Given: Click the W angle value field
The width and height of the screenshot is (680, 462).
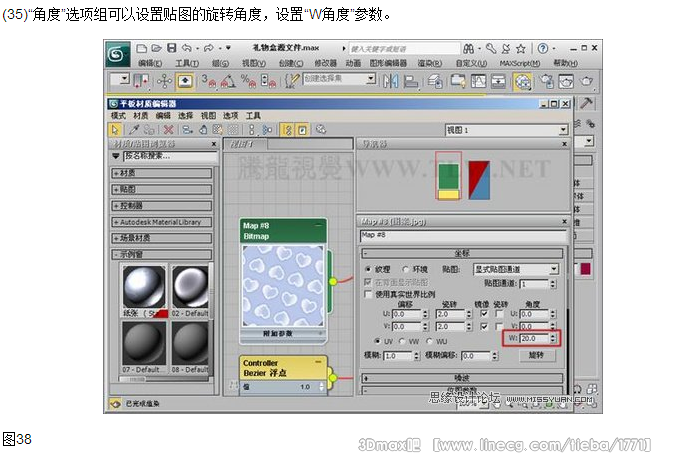Looking at the screenshot, I should point(534,338).
